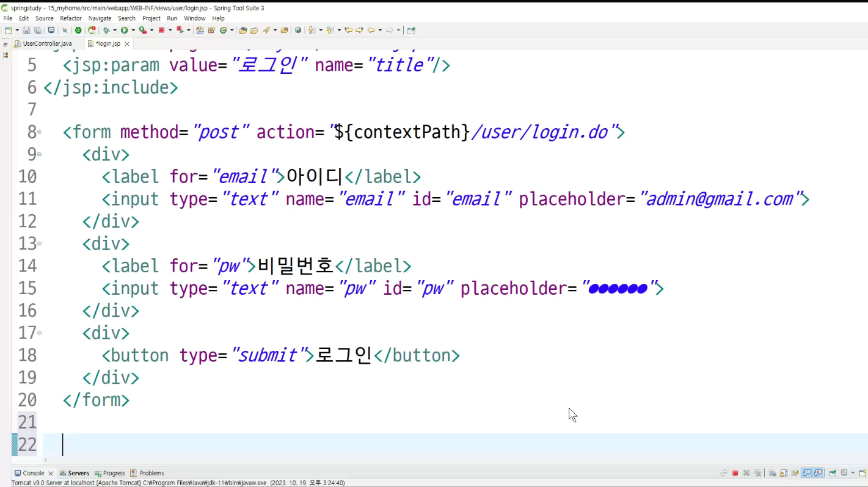Click the New file toolbar icon

coord(8,30)
